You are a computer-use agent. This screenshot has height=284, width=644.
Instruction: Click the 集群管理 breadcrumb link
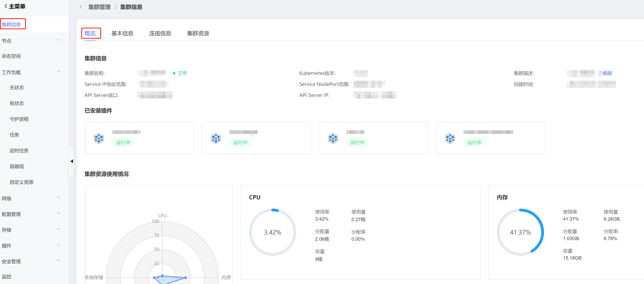(99, 7)
